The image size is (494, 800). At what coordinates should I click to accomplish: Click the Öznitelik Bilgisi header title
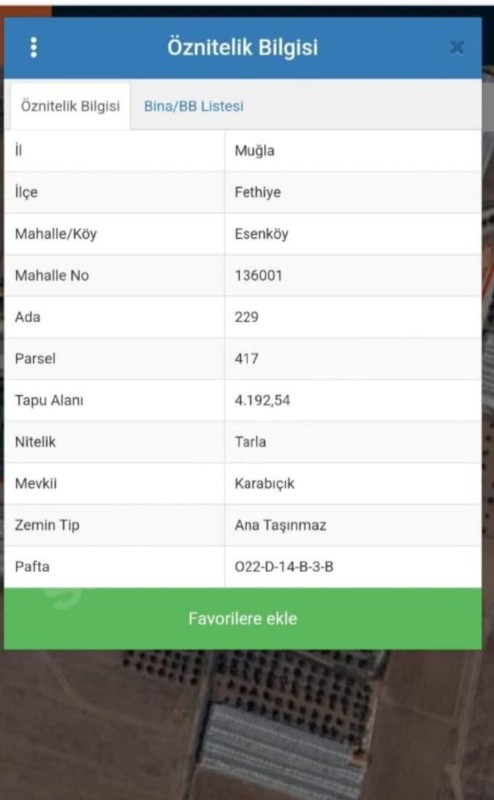click(x=242, y=47)
